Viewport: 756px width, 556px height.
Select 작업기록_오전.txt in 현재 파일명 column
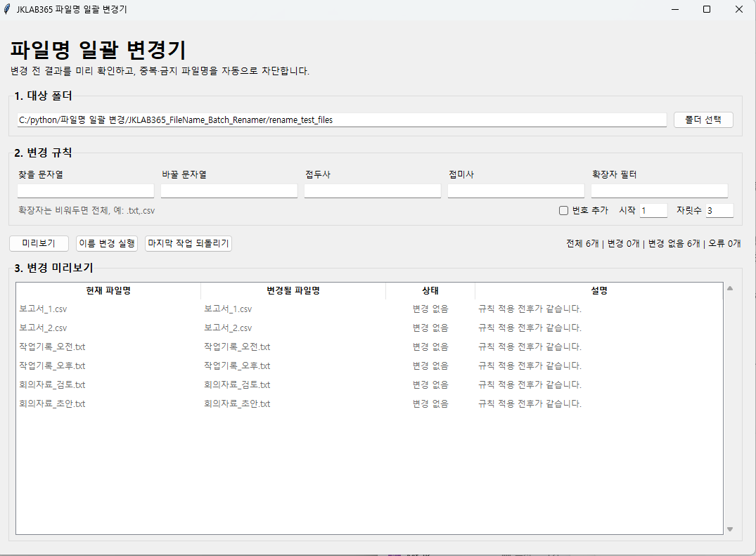click(52, 347)
